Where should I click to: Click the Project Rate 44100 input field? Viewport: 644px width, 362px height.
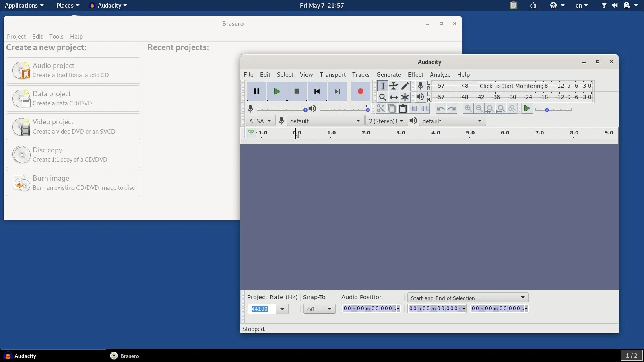[262, 309]
